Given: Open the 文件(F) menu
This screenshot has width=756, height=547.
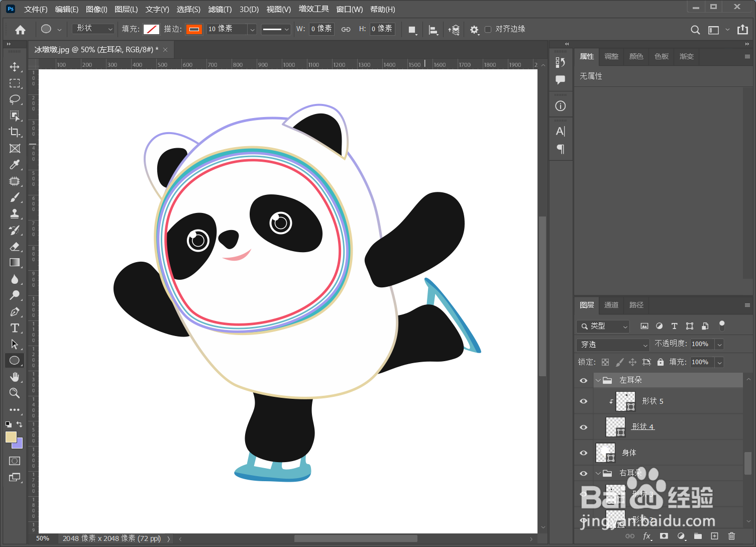Looking at the screenshot, I should tap(36, 9).
